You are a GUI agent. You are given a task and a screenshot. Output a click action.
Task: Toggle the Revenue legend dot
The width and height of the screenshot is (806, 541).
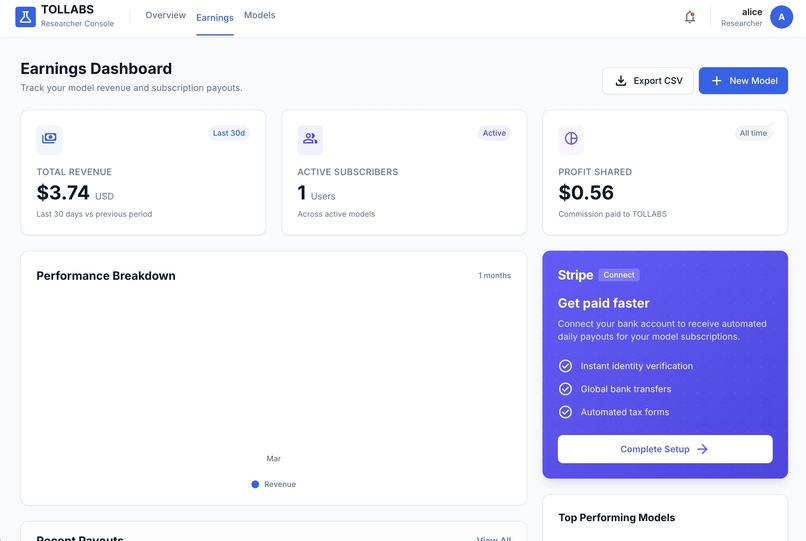[255, 484]
